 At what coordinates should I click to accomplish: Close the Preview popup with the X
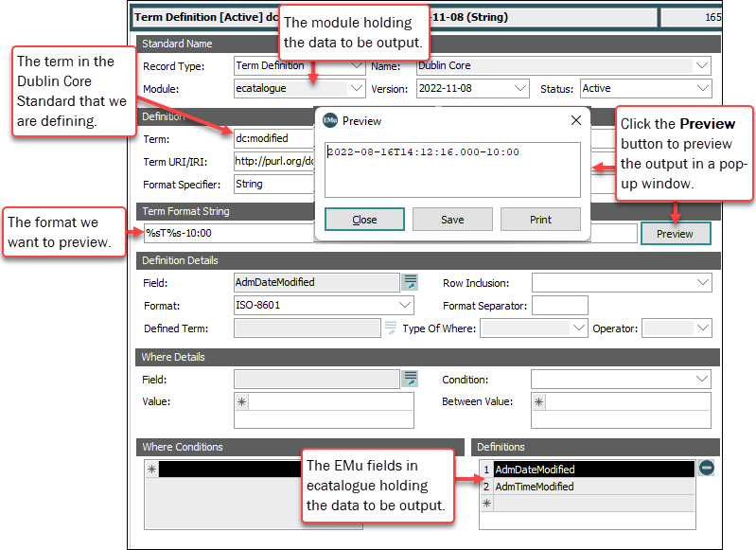click(x=576, y=120)
